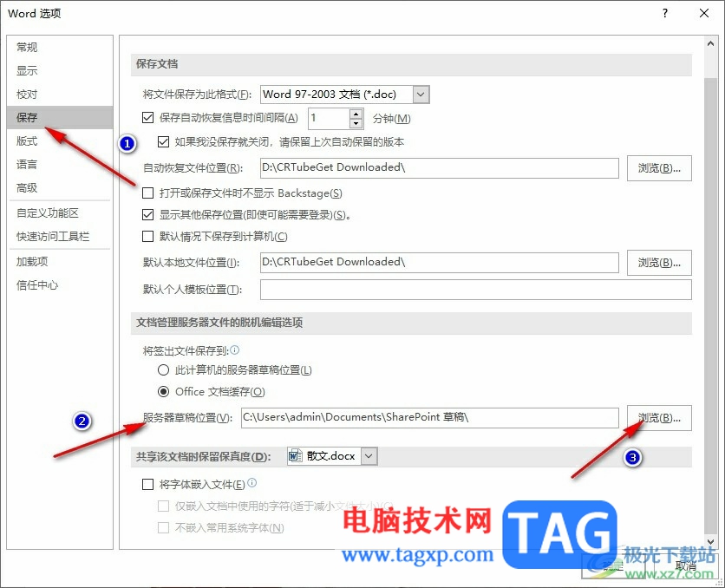The width and height of the screenshot is (725, 588).
Task: Select the 显示 category
Action: [60, 71]
